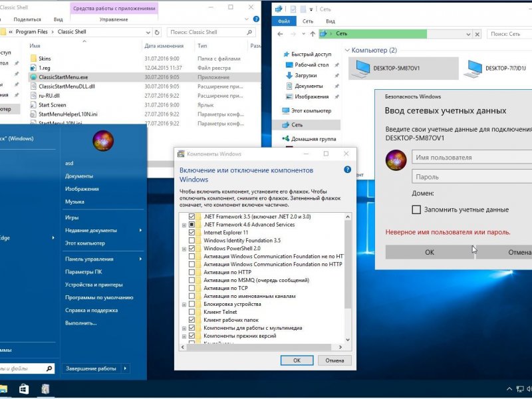Viewport: 532px width, 399px height.
Task: Refresh the Classic Shell folder view
Action: pyautogui.click(x=157, y=32)
